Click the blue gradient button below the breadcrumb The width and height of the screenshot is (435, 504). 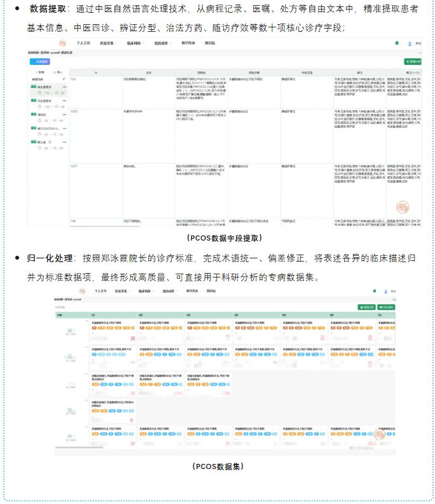[40, 61]
